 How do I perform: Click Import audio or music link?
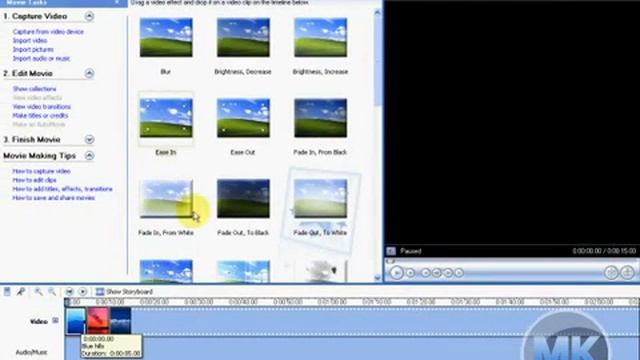[41, 58]
